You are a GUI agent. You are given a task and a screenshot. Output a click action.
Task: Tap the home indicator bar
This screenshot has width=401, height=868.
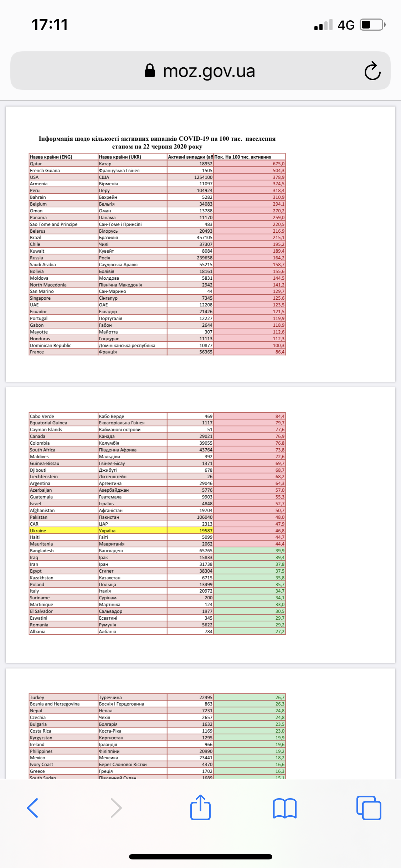pos(200,857)
